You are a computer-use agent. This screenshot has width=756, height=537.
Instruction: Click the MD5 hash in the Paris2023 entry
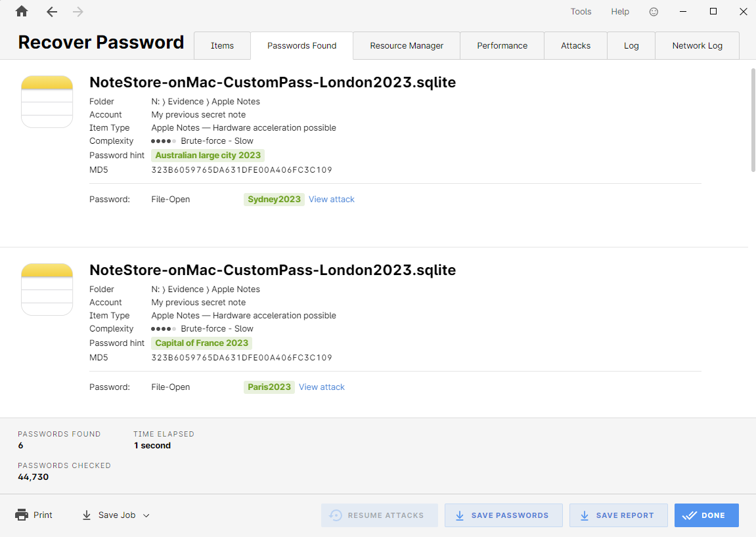click(242, 358)
